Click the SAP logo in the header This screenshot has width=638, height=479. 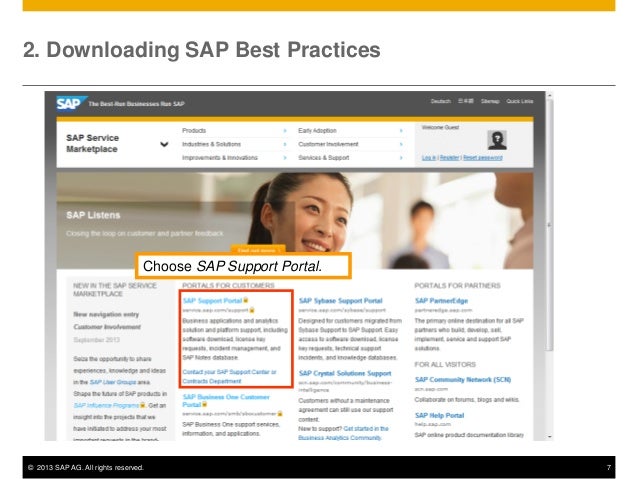pos(71,103)
